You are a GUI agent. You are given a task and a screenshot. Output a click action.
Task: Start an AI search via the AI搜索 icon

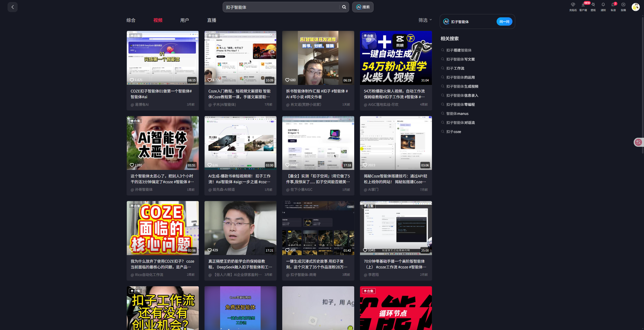pos(363,7)
